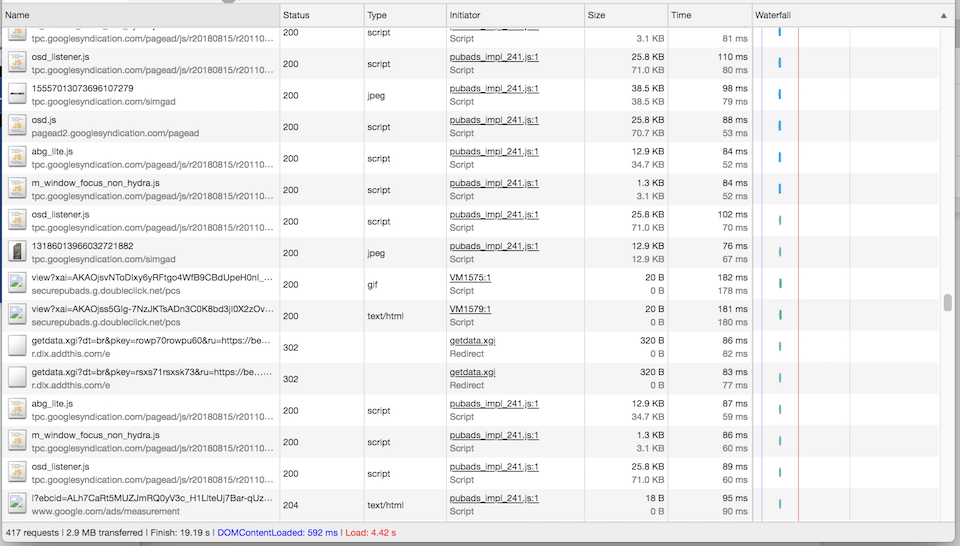Select getdata.xgi request with pkey=rowp70rowpu60
This screenshot has height=546, width=960.
151,340
